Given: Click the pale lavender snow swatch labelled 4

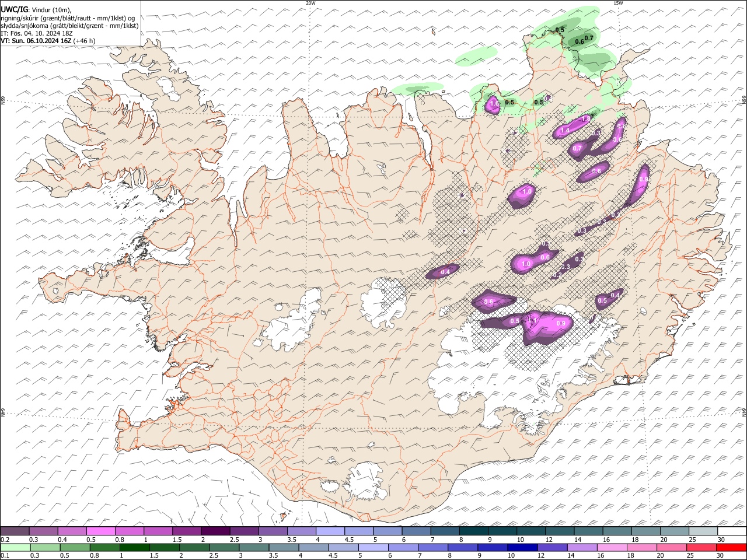Looking at the screenshot, I should pos(330,531).
